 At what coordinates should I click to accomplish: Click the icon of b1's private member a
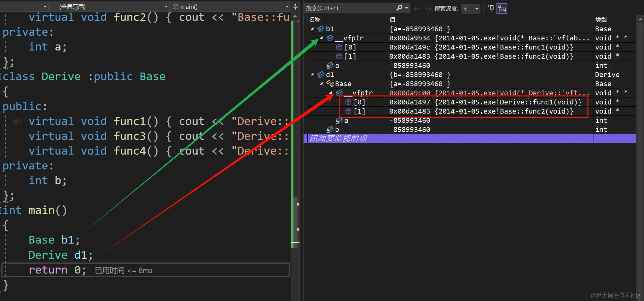coord(330,65)
